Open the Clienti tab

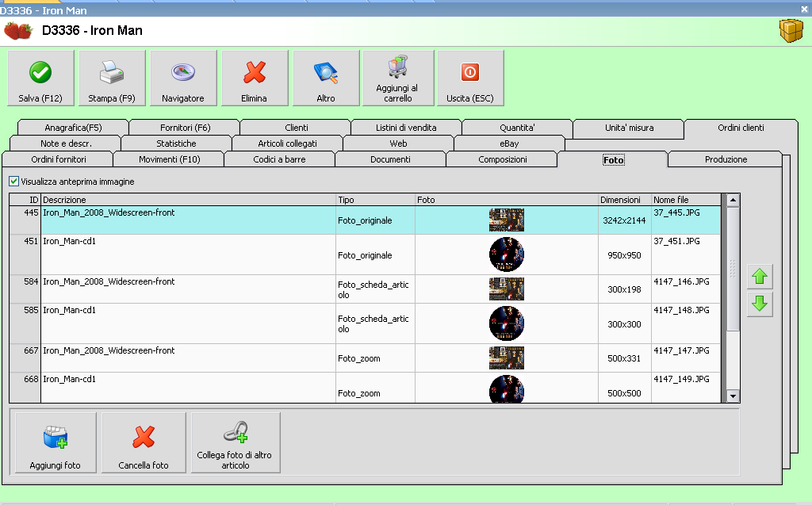point(297,128)
